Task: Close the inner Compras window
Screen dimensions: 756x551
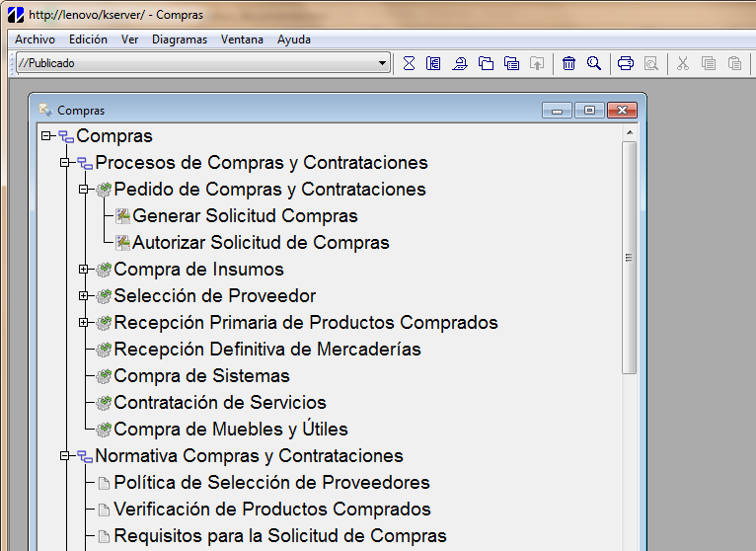Action: pos(622,110)
